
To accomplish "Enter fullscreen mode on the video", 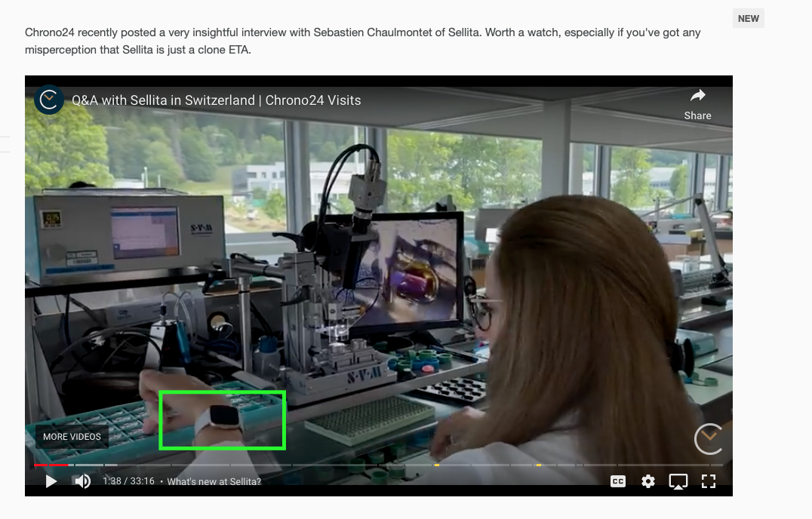I will point(708,481).
